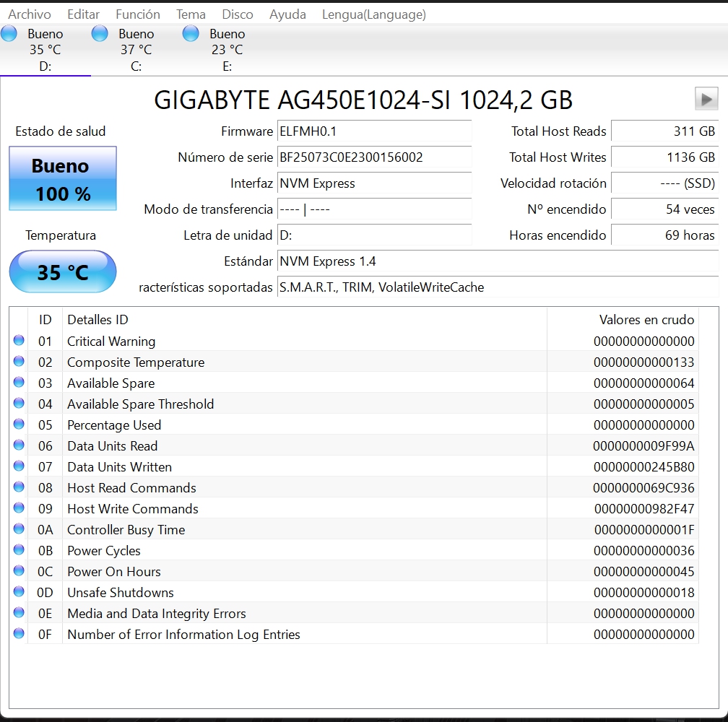Click the status orb beside Unsafe Shutdowns

coord(19,591)
